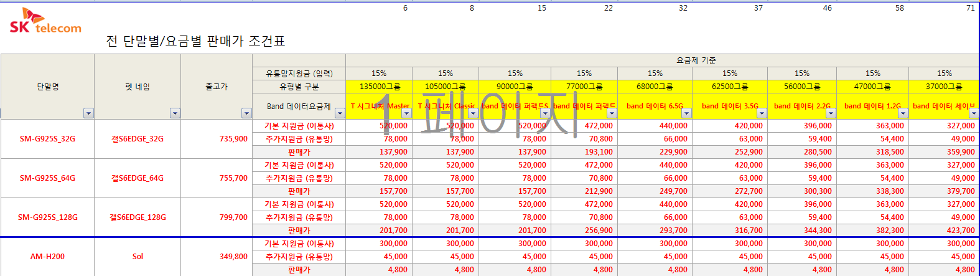Viewport: 980px width, 276px height.
Task: Expand filter for band 데이터 3.5G column
Action: pyautogui.click(x=762, y=113)
